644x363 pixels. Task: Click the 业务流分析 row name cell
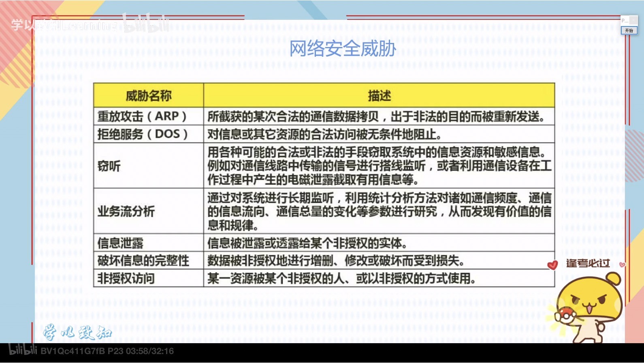tap(126, 211)
